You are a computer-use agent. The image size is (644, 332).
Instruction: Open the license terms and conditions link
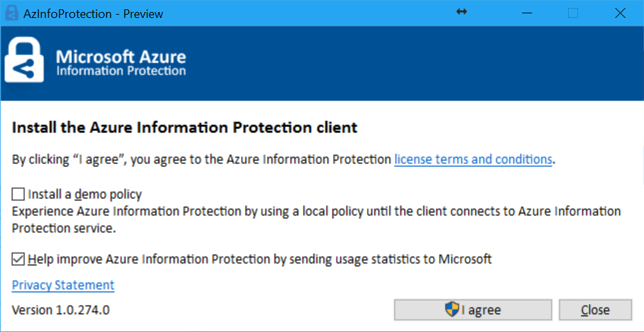point(473,159)
